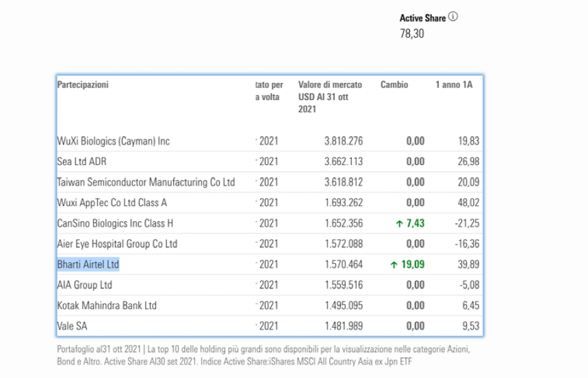588x378 pixels.
Task: Open Vale SA holding
Action: coord(72,326)
